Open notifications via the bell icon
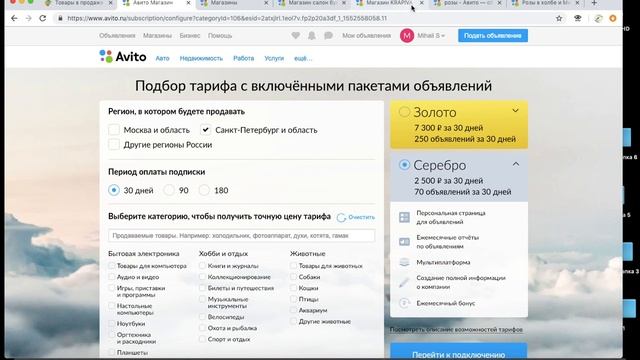This screenshot has width=640, height=360. pyautogui.click(x=312, y=36)
